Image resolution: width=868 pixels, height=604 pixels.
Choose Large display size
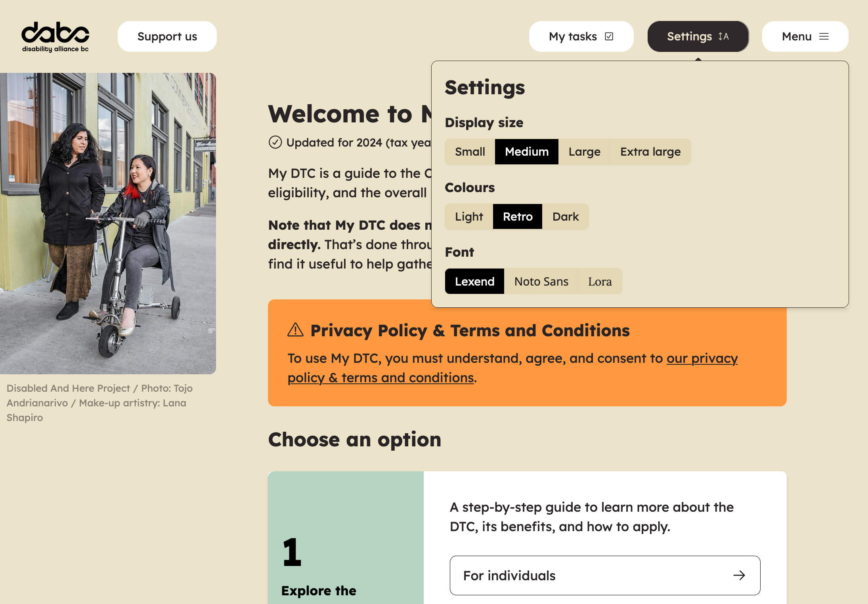click(584, 152)
